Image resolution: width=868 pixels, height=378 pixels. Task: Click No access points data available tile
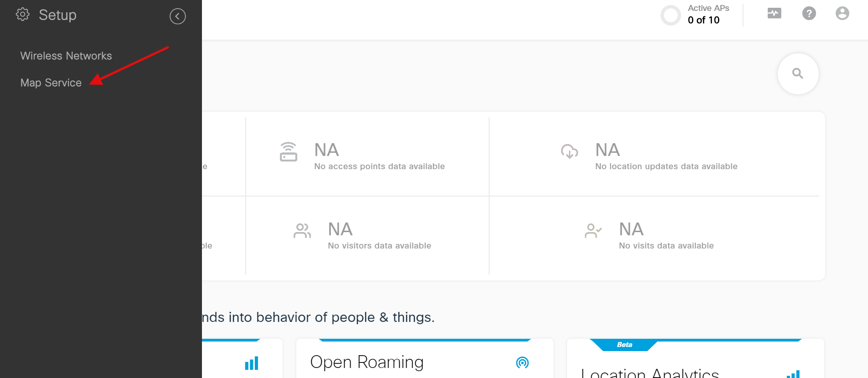coord(367,157)
